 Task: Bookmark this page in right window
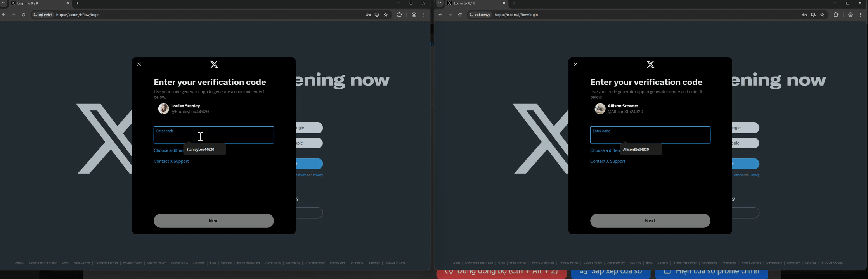click(822, 15)
